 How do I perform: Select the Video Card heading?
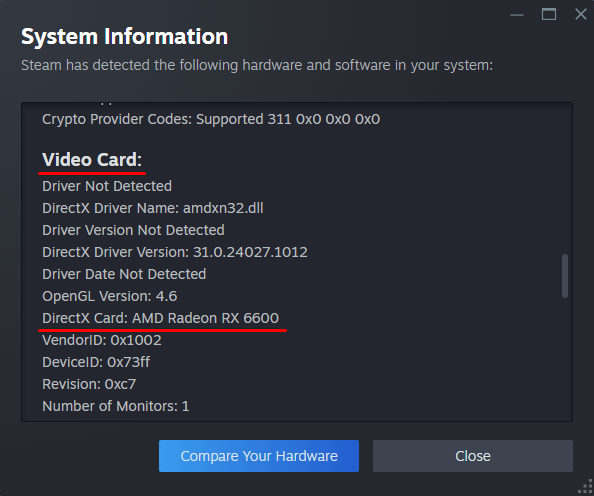92,160
